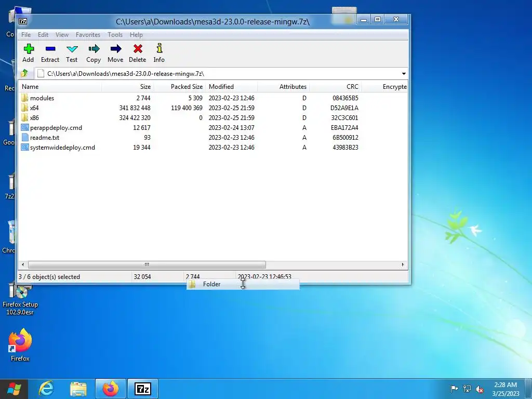
Task: Click the systemwidedeploy.cmd file icon
Action: (25, 147)
